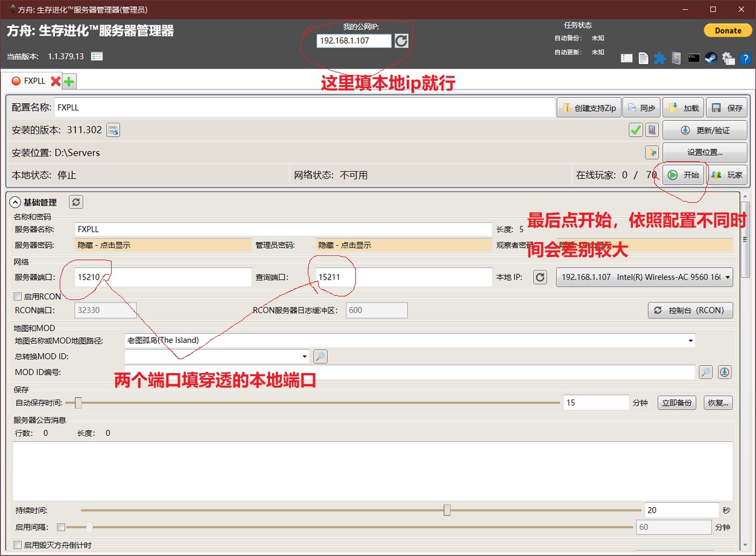Click the 持续时间 slider handle

[x=447, y=510]
